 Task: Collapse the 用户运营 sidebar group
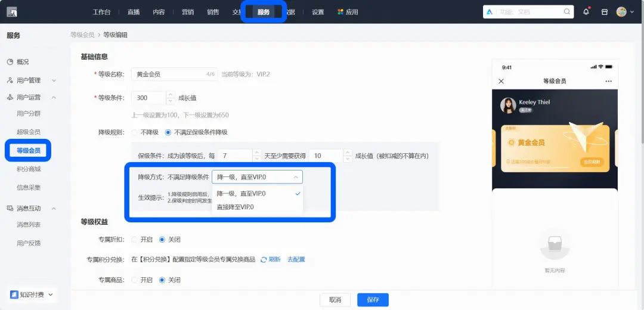(54, 97)
